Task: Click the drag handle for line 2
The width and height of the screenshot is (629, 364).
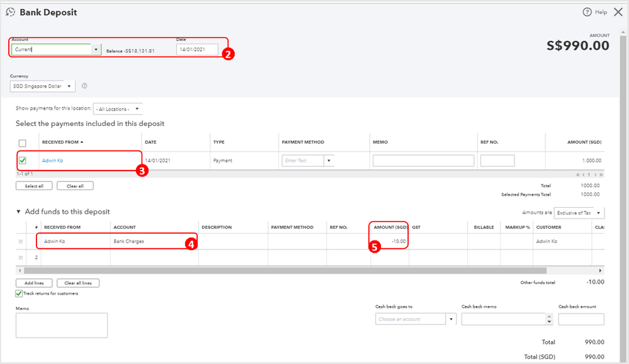Action: 21,258
